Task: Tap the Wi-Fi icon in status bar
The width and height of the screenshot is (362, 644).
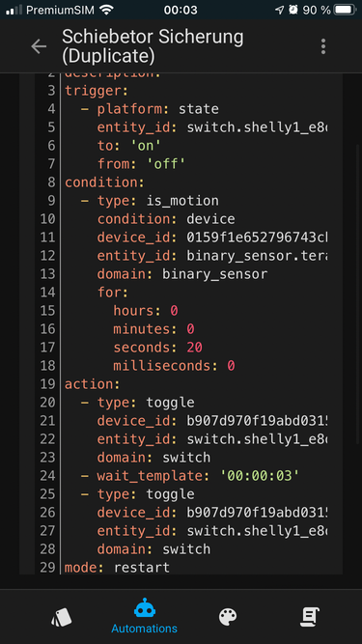Action: tap(106, 10)
